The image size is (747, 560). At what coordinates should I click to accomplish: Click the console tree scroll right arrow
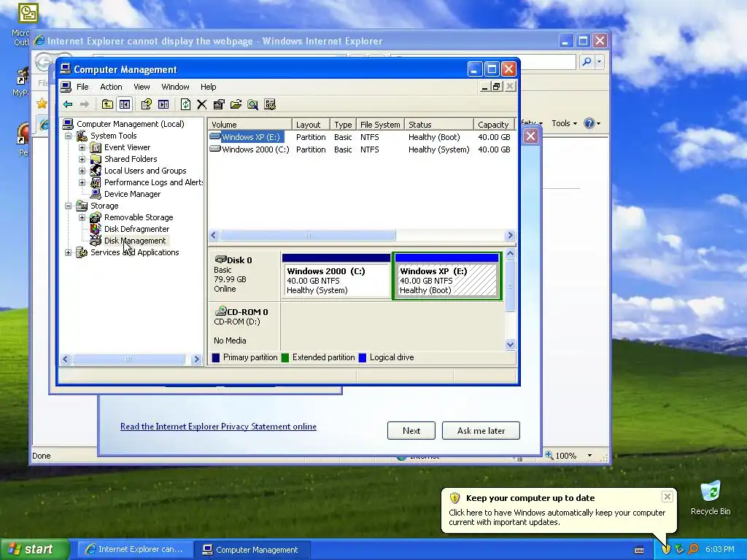(196, 359)
